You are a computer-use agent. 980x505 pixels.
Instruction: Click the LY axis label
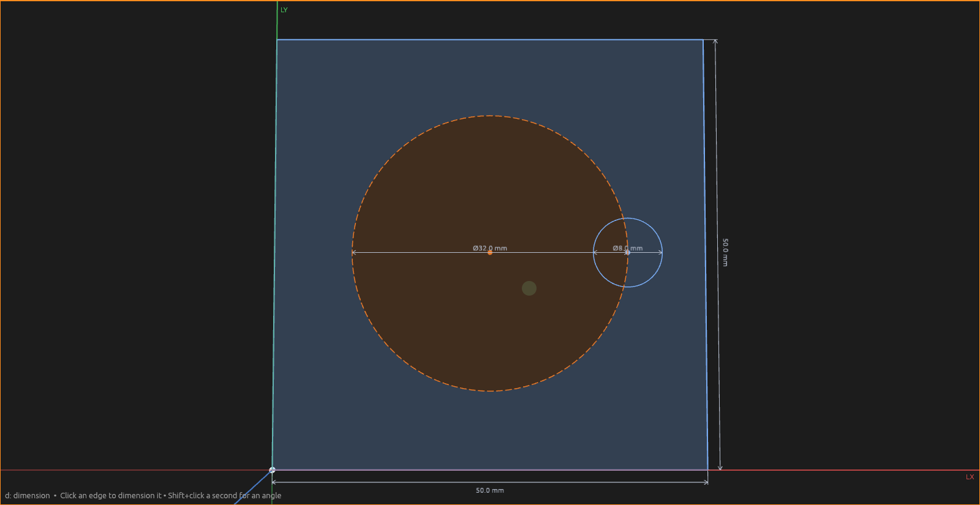click(284, 10)
